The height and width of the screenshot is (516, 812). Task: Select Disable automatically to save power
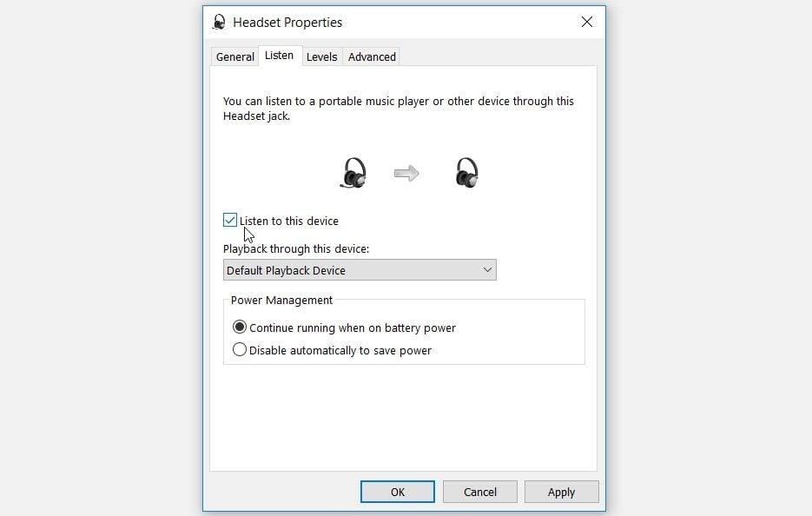click(x=239, y=350)
